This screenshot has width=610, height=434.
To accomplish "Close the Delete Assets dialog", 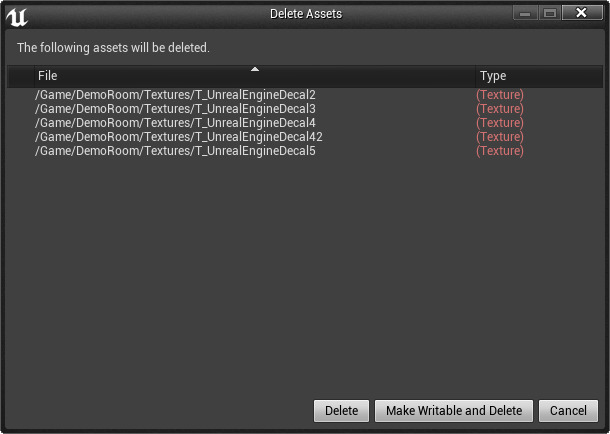I will coord(581,13).
